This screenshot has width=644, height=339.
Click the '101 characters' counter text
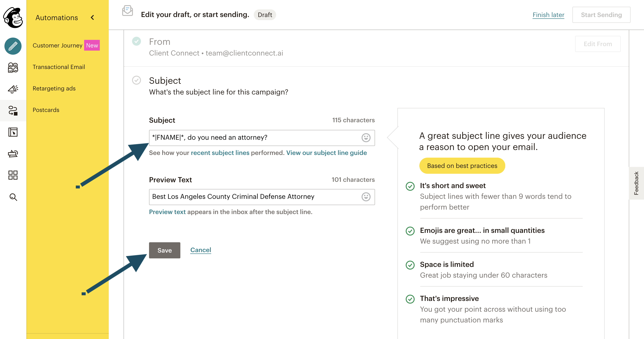(353, 180)
